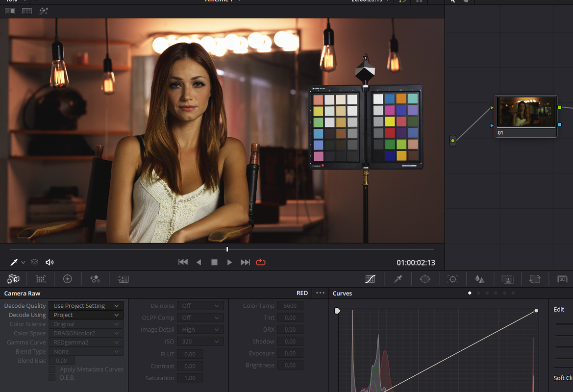
Task: Click the viewer scrubber playhead
Action: coord(227,249)
